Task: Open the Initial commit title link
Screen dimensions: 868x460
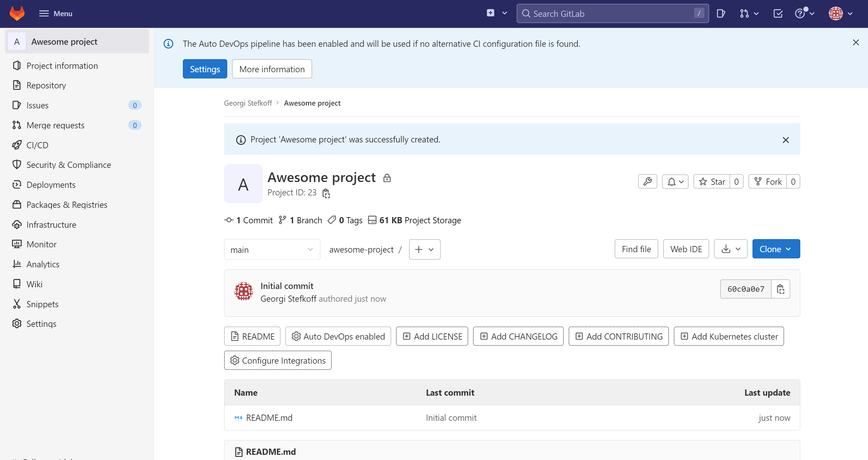Action: tap(287, 286)
